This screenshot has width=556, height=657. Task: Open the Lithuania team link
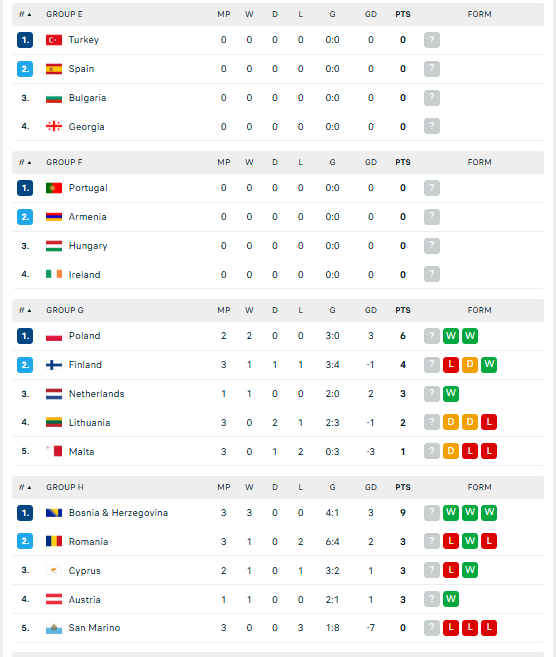(89, 422)
